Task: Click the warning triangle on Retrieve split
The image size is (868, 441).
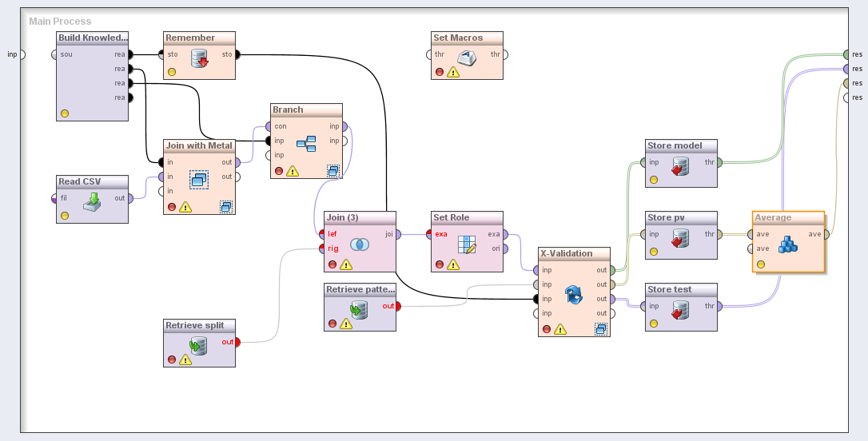Action: click(185, 360)
